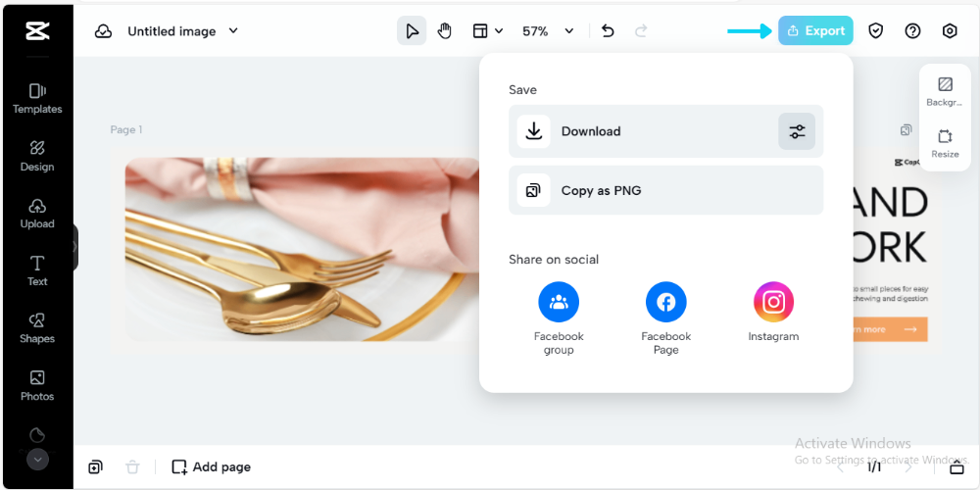Open the Photos panel
Image resolution: width=980 pixels, height=490 pixels.
(x=37, y=386)
